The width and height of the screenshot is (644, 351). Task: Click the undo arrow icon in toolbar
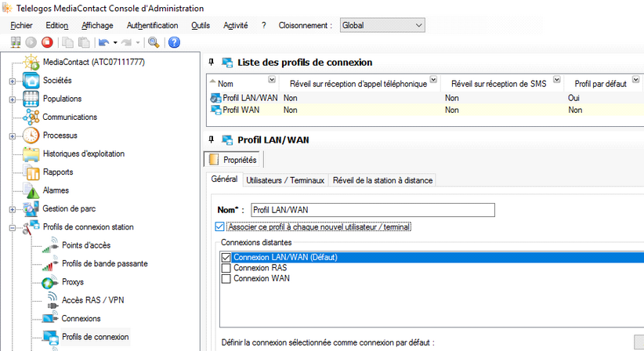[x=104, y=42]
